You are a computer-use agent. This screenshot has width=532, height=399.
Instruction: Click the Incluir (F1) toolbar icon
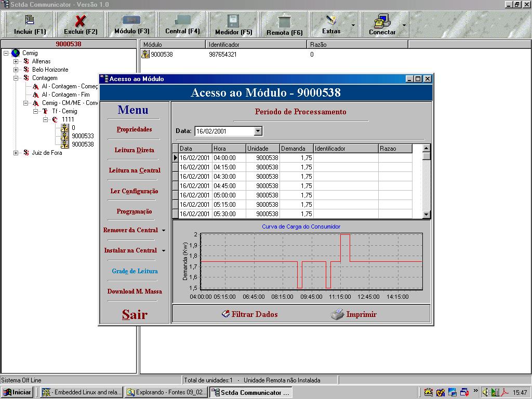coord(30,20)
